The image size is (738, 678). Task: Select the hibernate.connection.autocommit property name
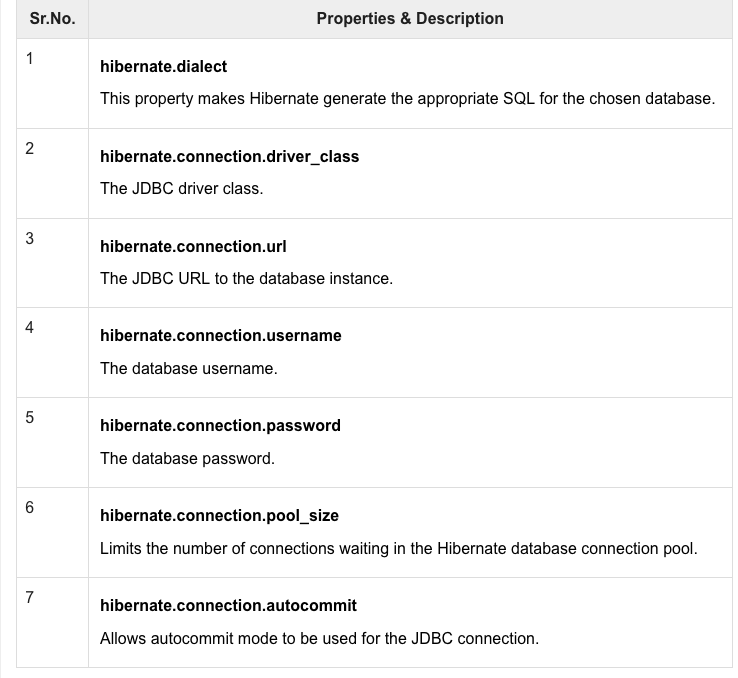(x=228, y=606)
